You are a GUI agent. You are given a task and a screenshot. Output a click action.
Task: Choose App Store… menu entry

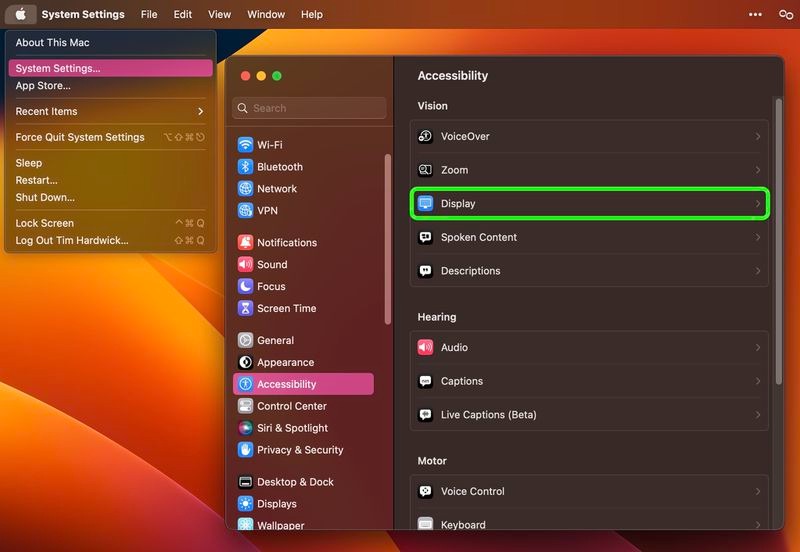click(x=111, y=86)
